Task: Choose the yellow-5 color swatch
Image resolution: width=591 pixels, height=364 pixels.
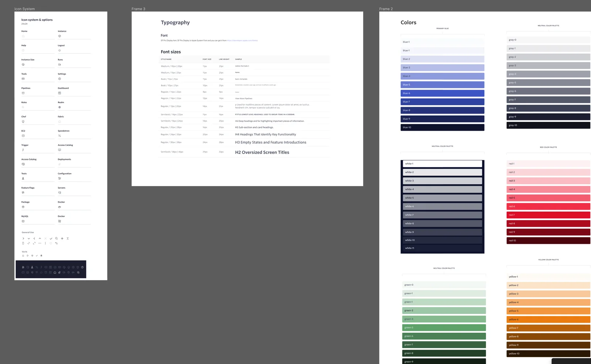Action: pos(549,311)
